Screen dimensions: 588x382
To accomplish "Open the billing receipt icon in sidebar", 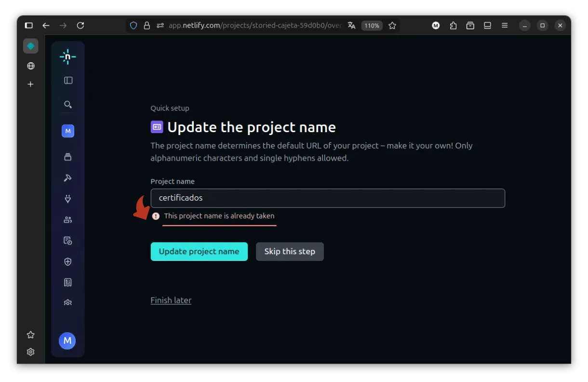I will [x=68, y=283].
